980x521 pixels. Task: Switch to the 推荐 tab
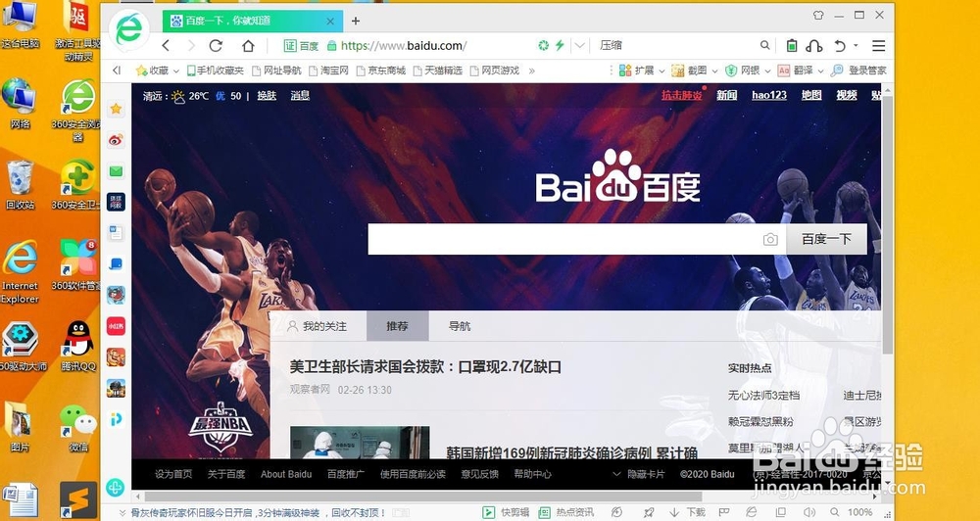click(x=398, y=326)
